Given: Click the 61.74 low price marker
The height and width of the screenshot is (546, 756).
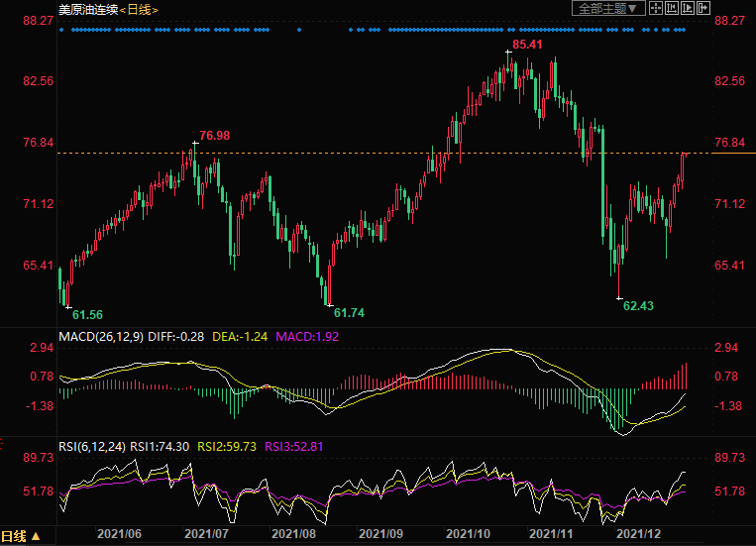Looking at the screenshot, I should click(350, 313).
